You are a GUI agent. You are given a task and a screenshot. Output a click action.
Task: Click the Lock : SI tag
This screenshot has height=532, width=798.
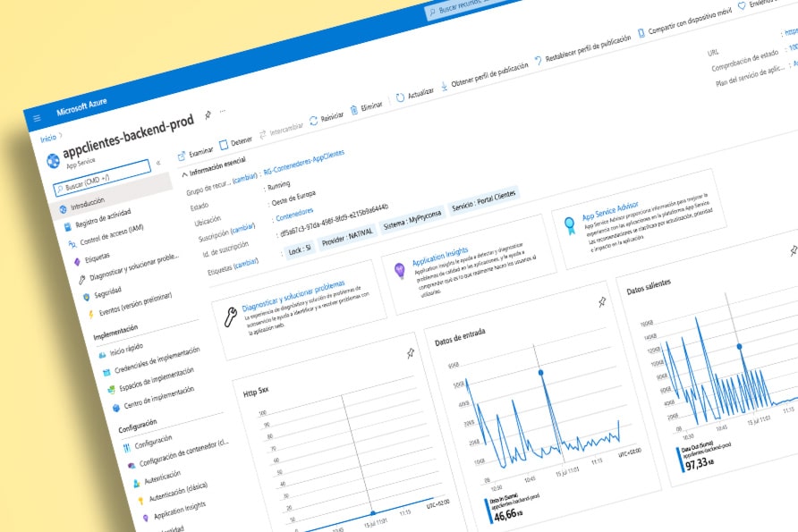click(299, 249)
